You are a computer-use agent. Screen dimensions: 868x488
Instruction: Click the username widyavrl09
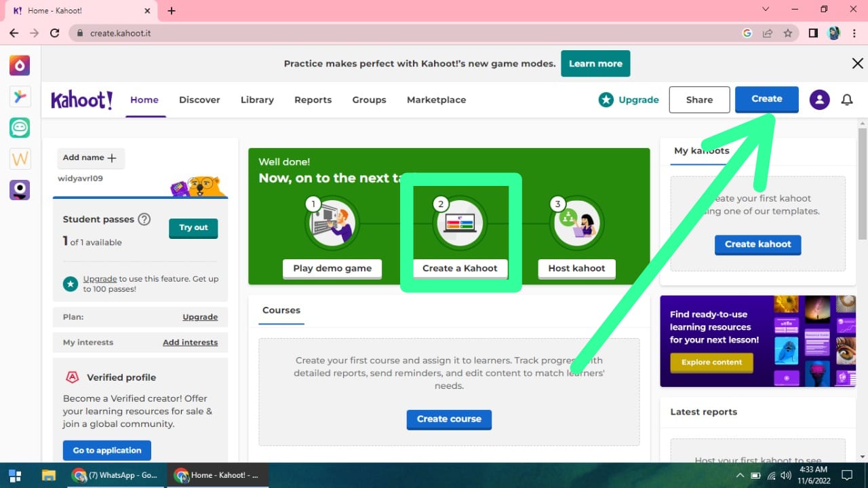pos(81,179)
